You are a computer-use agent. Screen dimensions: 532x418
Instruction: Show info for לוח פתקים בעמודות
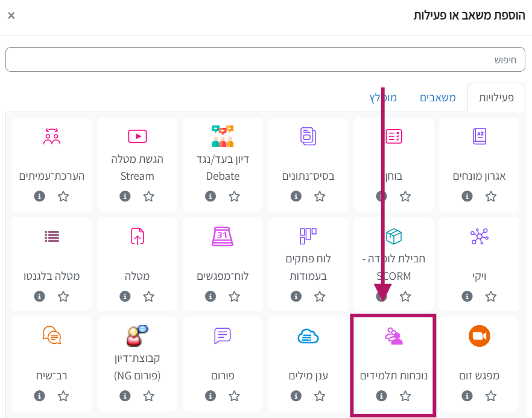point(296,296)
